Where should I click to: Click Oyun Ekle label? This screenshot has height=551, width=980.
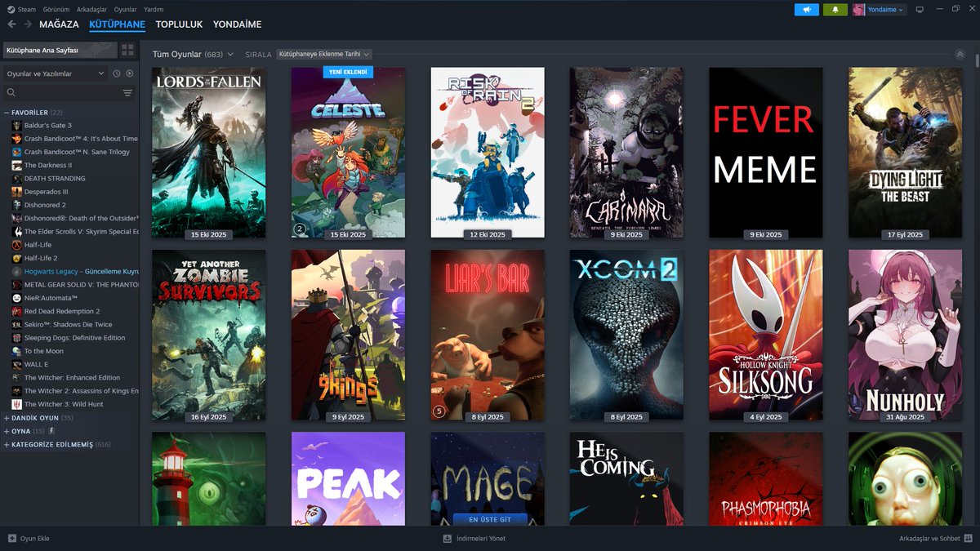[35, 539]
